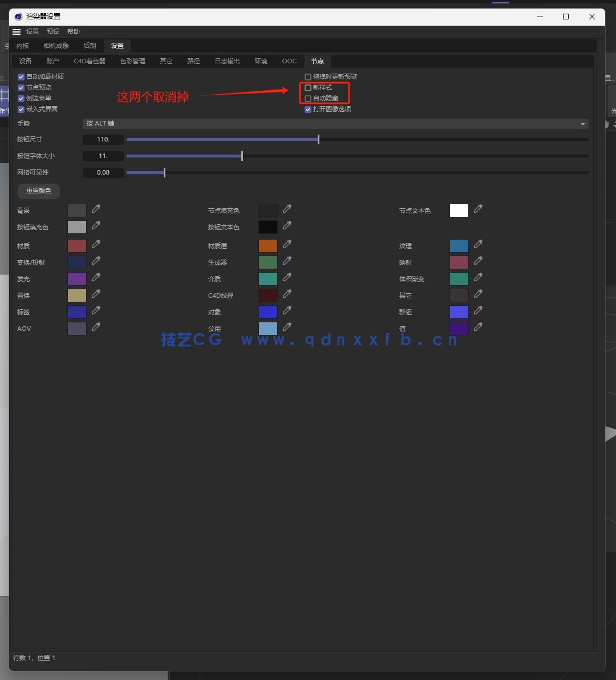Pick the eyedropper next to C4D纹理 color
The width and height of the screenshot is (616, 680).
tap(286, 295)
